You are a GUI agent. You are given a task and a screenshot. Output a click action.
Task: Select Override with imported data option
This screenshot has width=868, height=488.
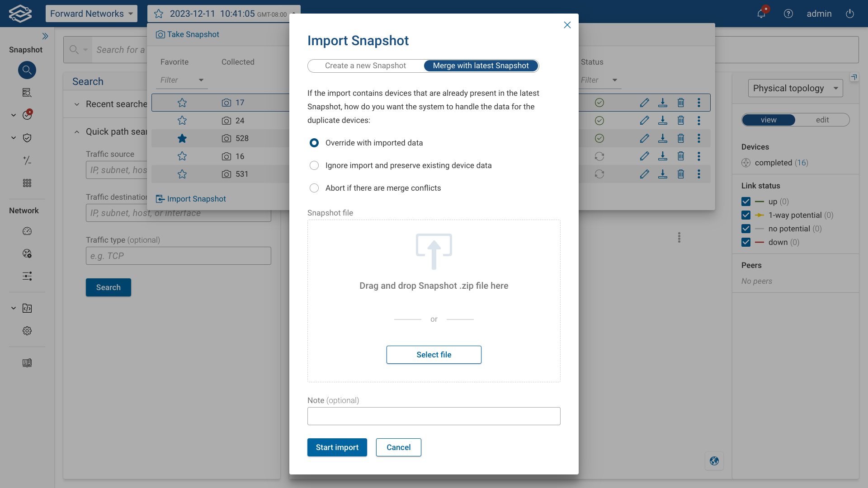[314, 142]
